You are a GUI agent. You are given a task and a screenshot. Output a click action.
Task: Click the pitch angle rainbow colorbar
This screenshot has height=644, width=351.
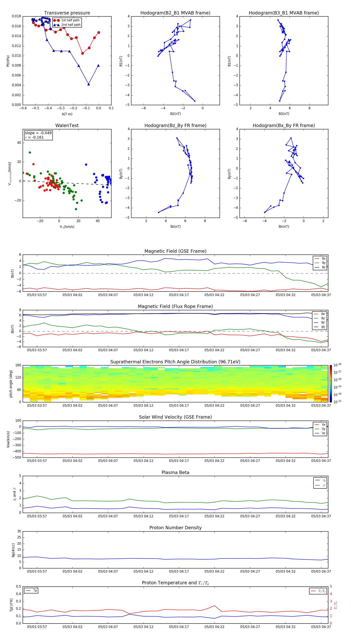[x=331, y=384]
